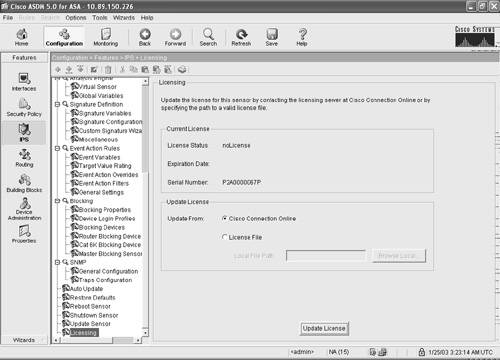500x360 pixels.
Task: Select Traps Configuration in the tree
Action: [101, 280]
